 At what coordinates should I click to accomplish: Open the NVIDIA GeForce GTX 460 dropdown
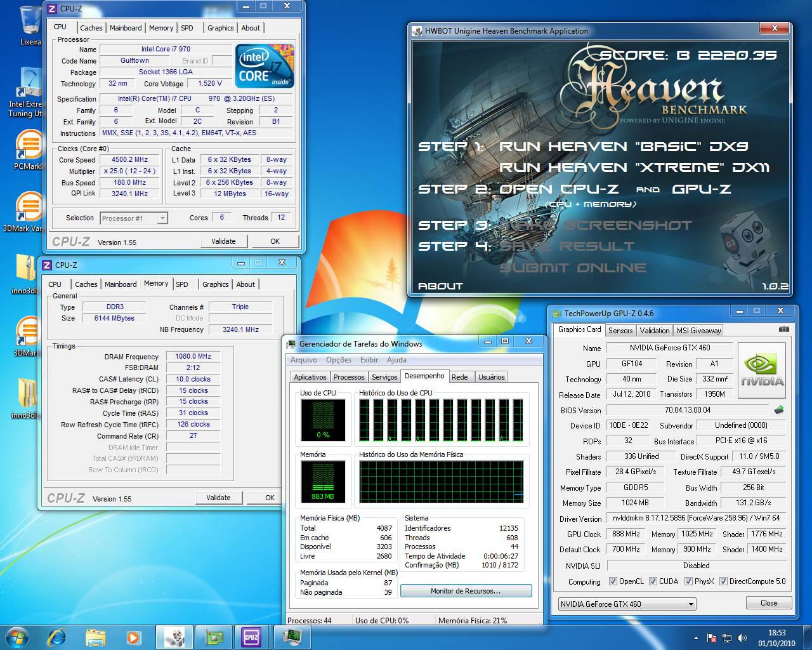[x=627, y=604]
